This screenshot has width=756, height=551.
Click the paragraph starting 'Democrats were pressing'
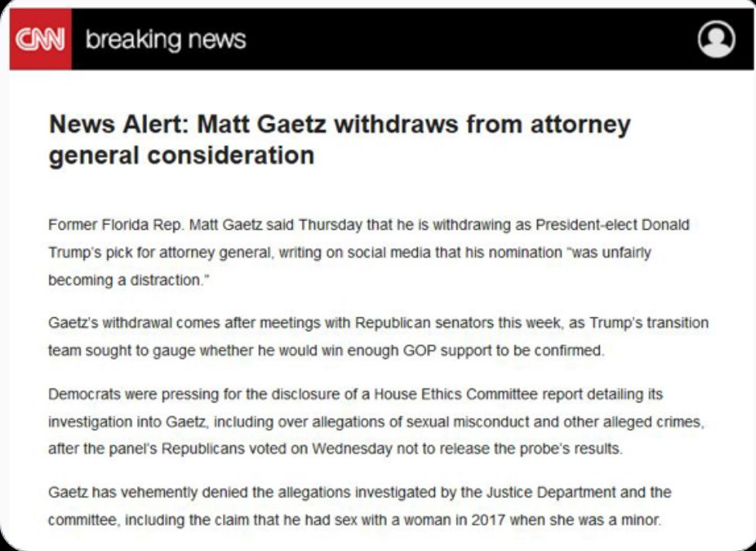pyautogui.click(x=377, y=421)
